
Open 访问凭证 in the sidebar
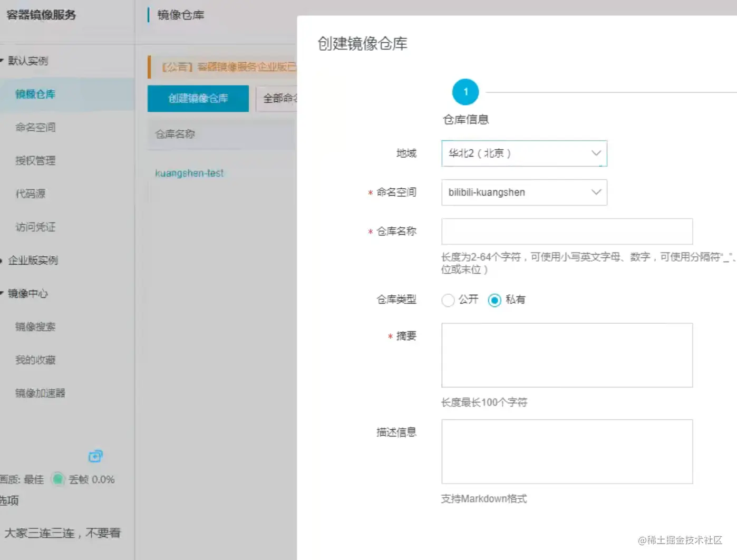(35, 227)
